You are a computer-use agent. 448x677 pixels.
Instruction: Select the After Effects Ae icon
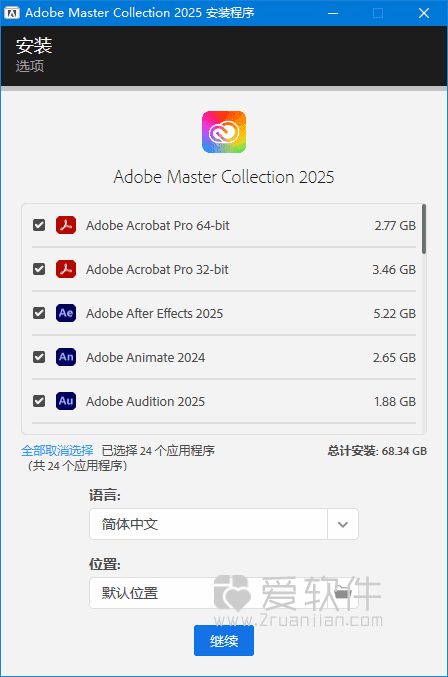tap(66, 313)
